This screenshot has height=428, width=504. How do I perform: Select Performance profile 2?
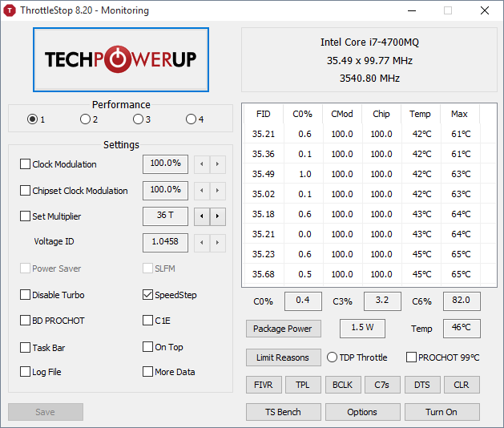(85, 119)
